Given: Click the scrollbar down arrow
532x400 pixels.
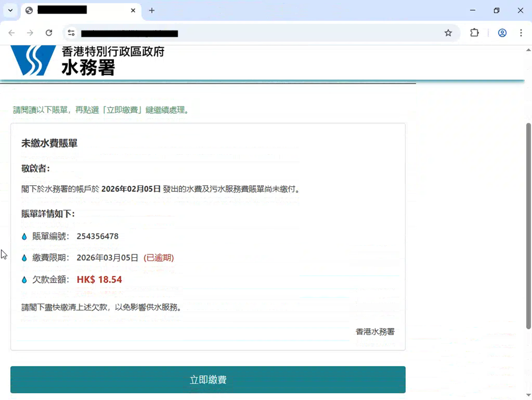Looking at the screenshot, I should [x=529, y=395].
